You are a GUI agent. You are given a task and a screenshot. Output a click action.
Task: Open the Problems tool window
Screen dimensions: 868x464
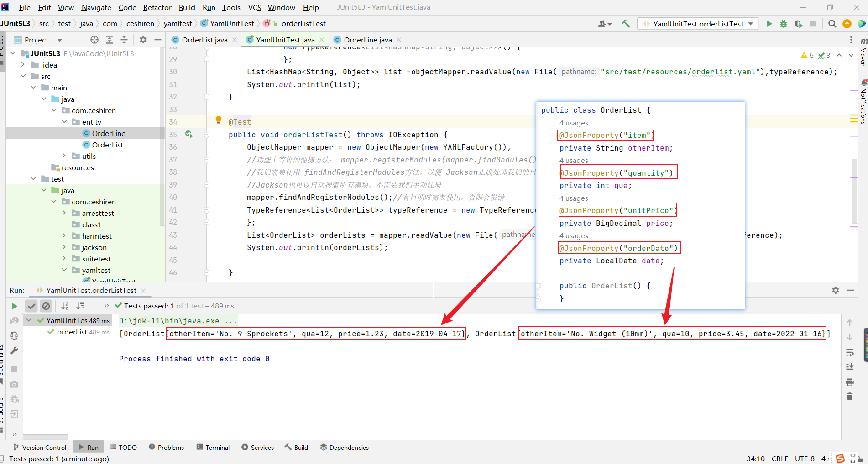[166, 448]
